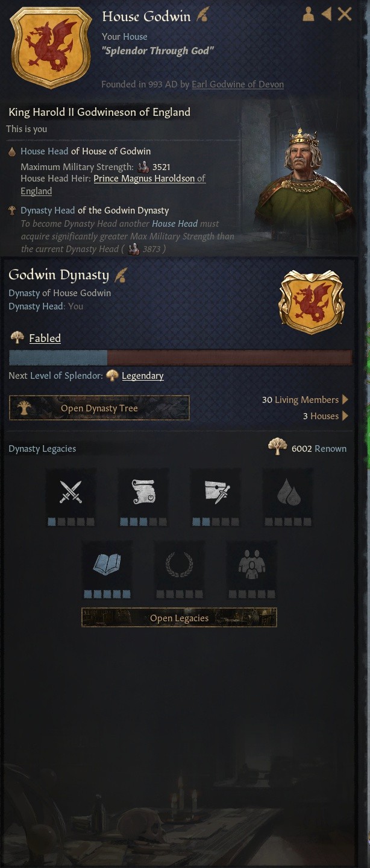The height and width of the screenshot is (868, 370).
Task: Click the character silhouette icon at top
Action: click(x=309, y=14)
